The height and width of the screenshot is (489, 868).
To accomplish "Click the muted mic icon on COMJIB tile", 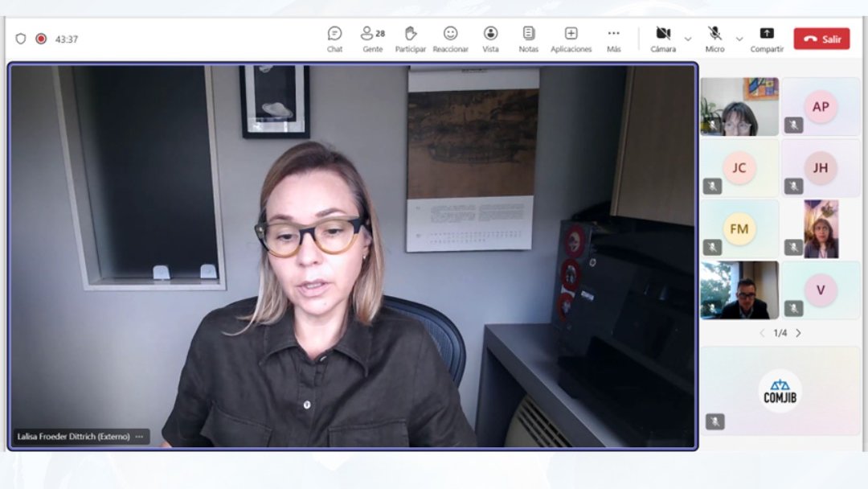I will click(714, 422).
